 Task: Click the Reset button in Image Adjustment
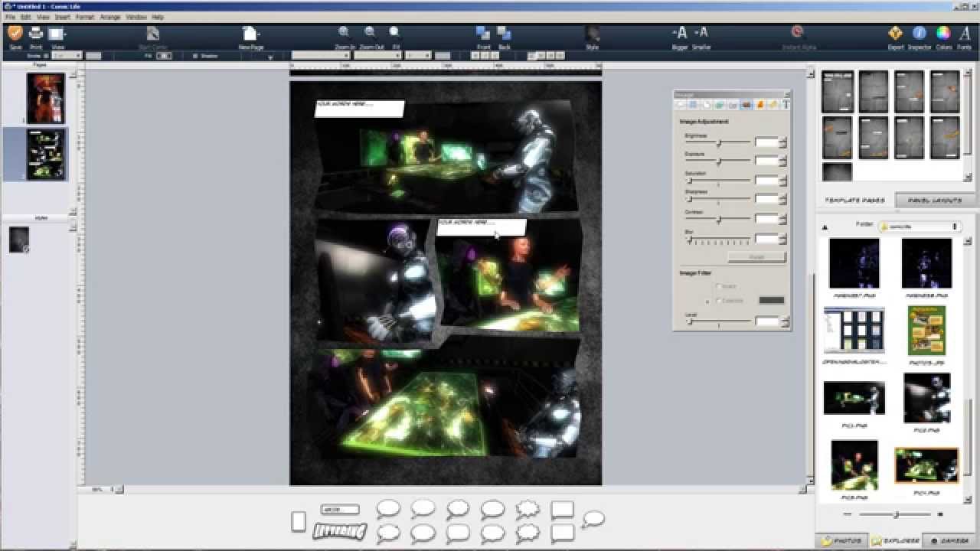(x=756, y=257)
